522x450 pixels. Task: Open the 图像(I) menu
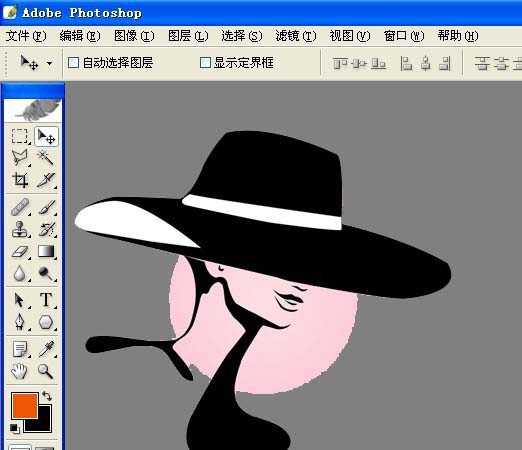pyautogui.click(x=134, y=36)
